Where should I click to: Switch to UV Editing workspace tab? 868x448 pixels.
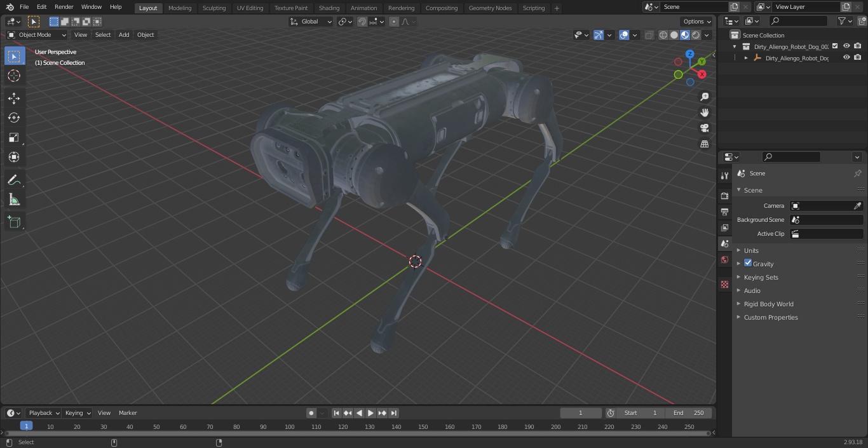250,8
